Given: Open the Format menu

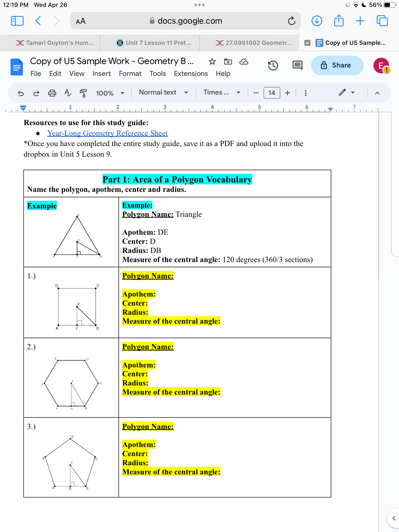Looking at the screenshot, I should tap(130, 73).
